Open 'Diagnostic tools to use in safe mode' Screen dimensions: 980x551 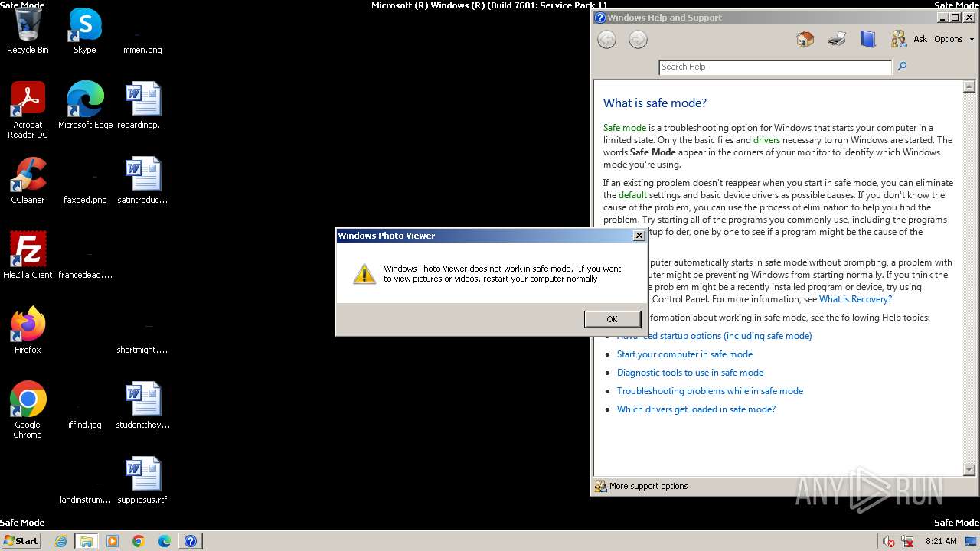pyautogui.click(x=690, y=373)
